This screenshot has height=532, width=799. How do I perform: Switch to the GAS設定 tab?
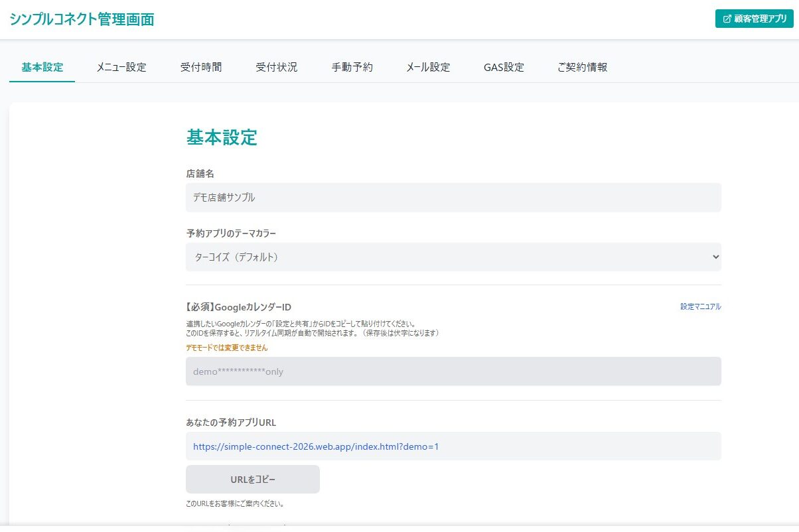pyautogui.click(x=504, y=67)
